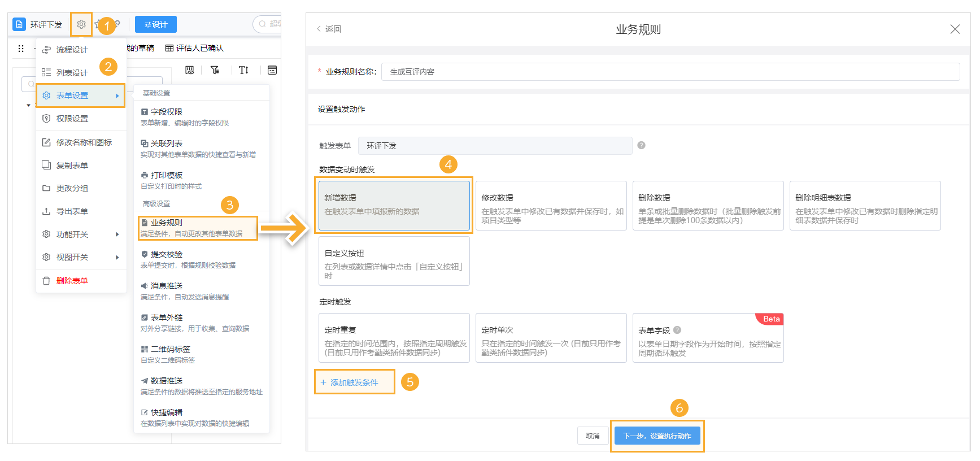Select the 删除数据 trigger card
The image size is (980, 461).
[708, 205]
